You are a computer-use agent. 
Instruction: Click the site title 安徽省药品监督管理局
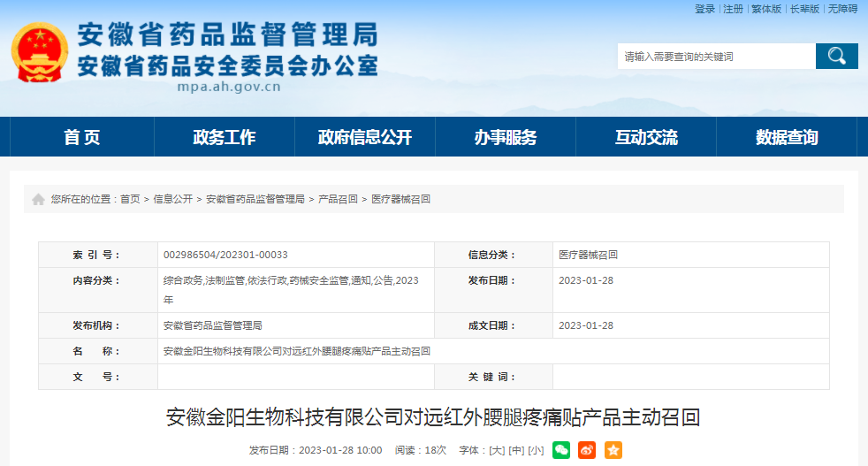coord(227,34)
